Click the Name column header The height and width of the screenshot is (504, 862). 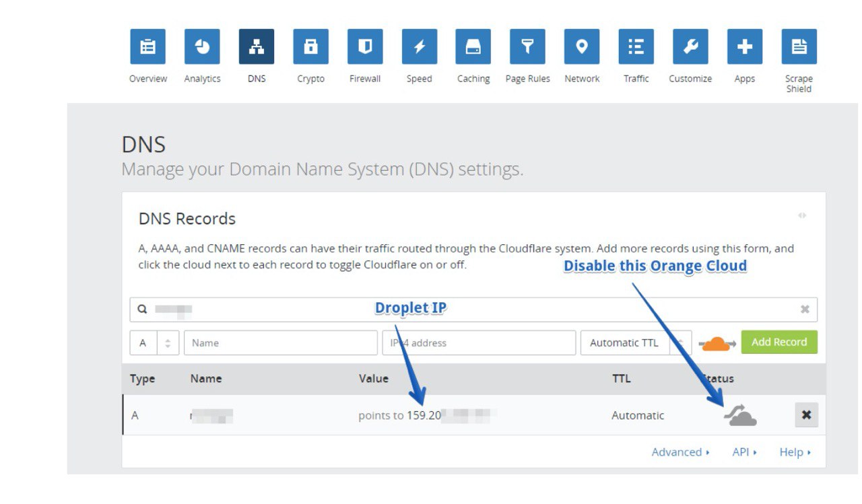[206, 379]
